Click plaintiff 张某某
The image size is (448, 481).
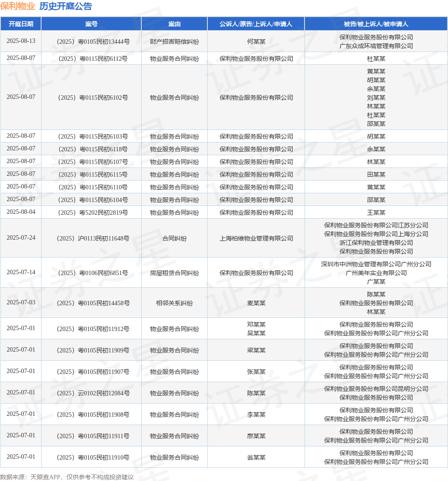point(256,372)
